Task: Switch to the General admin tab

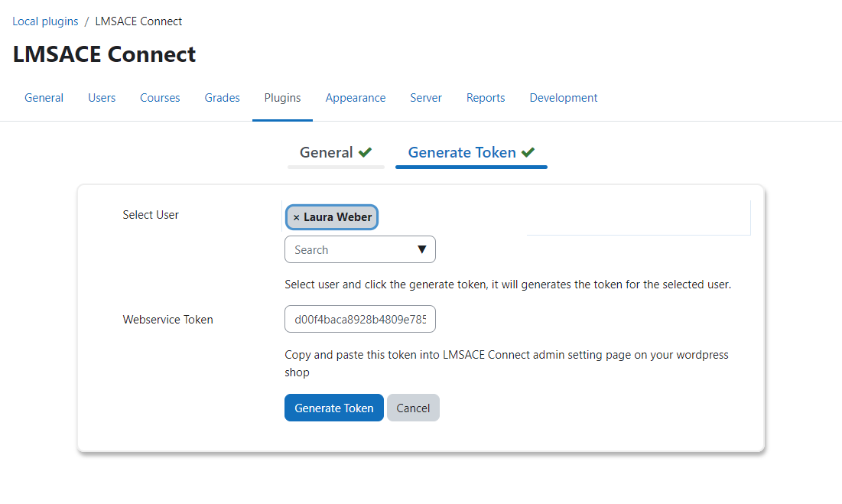Action: point(44,98)
